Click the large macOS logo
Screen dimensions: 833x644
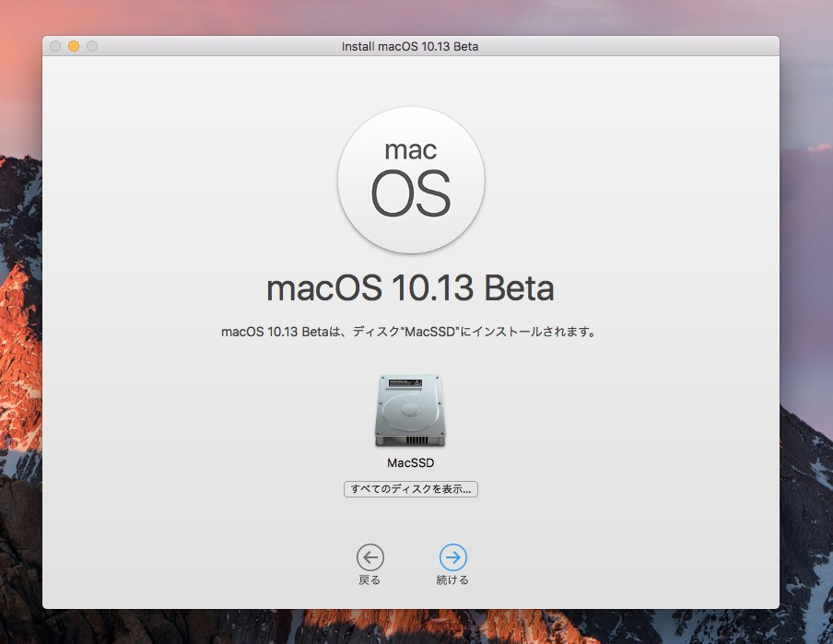pos(411,181)
